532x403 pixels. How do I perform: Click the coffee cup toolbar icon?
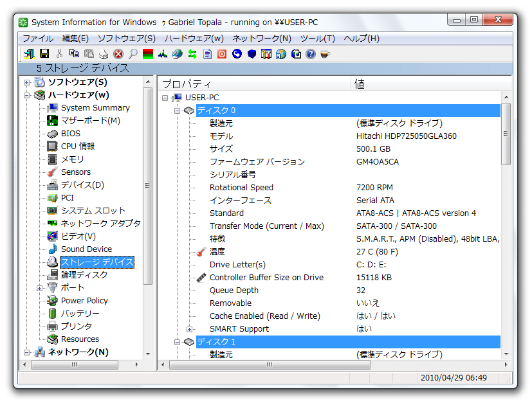tap(325, 54)
